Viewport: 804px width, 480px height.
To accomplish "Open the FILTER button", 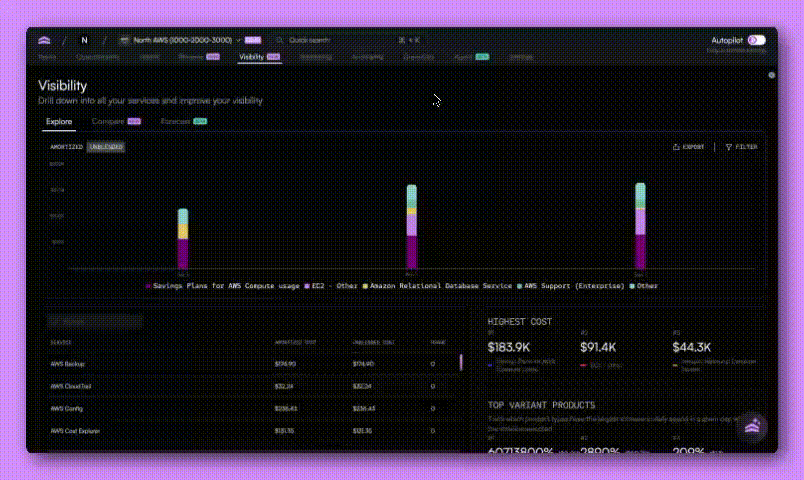I will [x=741, y=147].
